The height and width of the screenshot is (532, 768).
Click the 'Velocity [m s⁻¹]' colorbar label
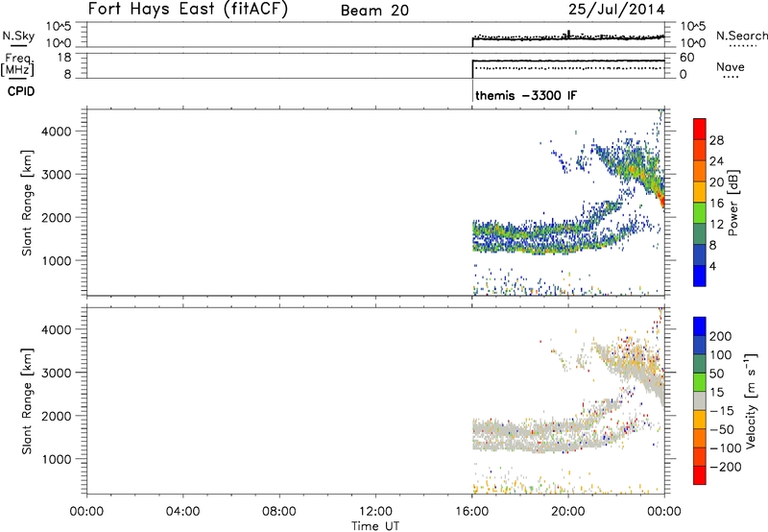tap(751, 400)
